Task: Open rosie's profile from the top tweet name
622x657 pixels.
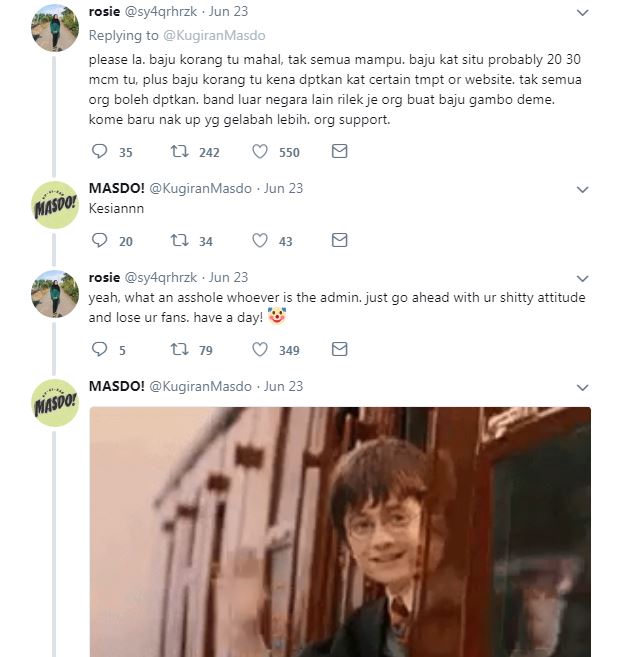Action: 104,13
